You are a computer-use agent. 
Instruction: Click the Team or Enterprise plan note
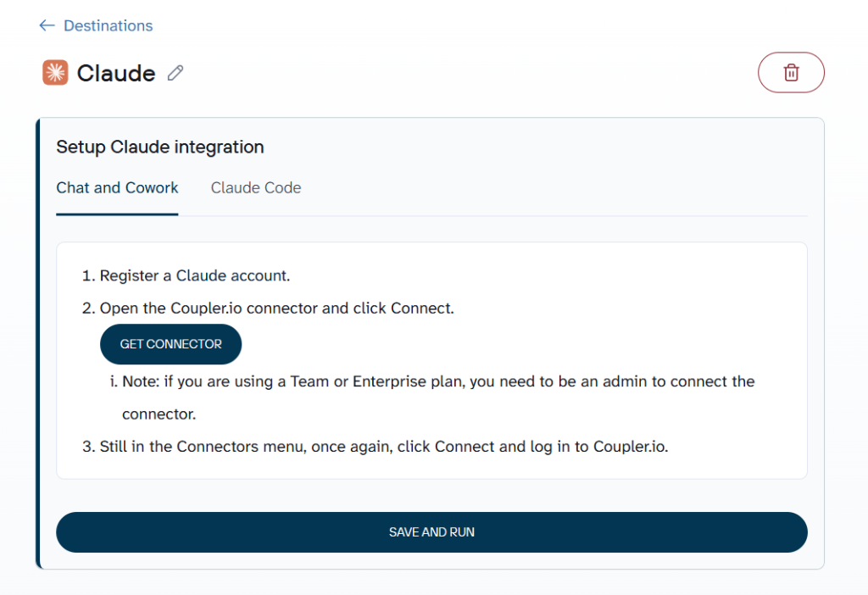tap(432, 381)
